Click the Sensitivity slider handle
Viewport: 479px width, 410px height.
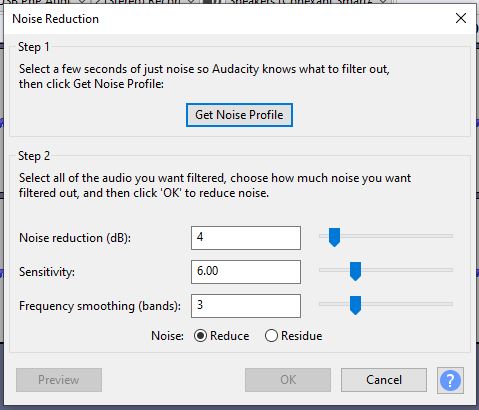pos(355,271)
